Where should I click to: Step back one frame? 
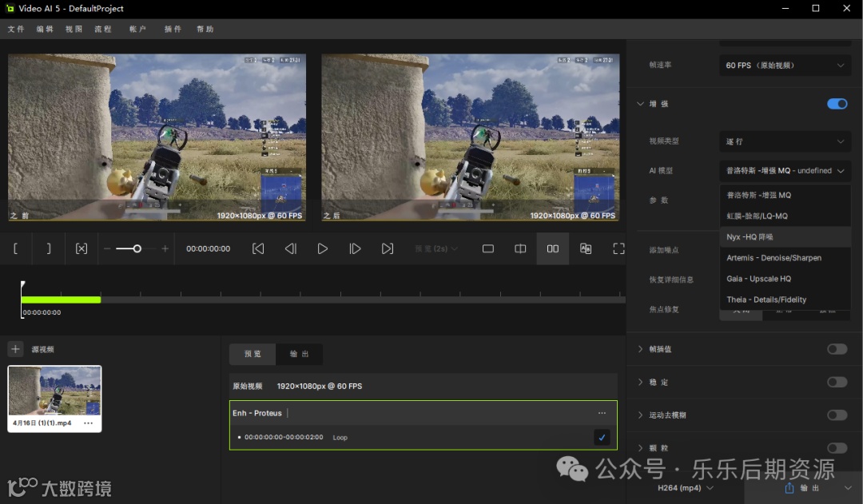tap(291, 248)
